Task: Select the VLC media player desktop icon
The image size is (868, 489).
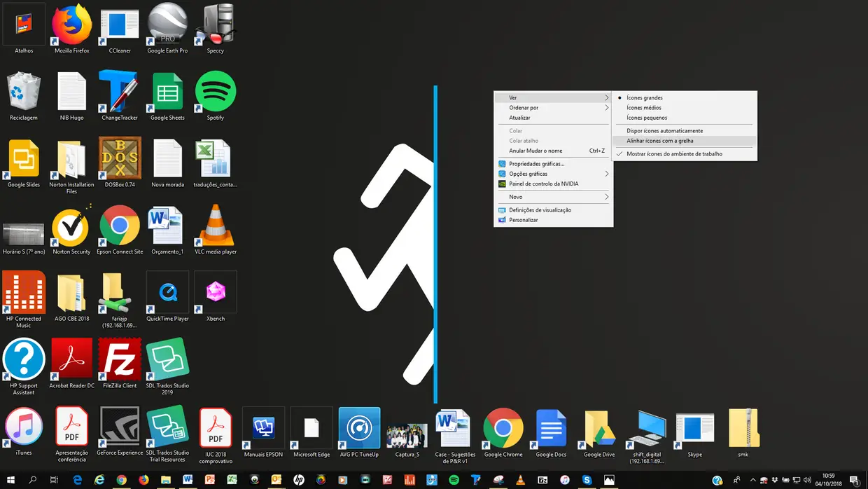Action: 216,230
